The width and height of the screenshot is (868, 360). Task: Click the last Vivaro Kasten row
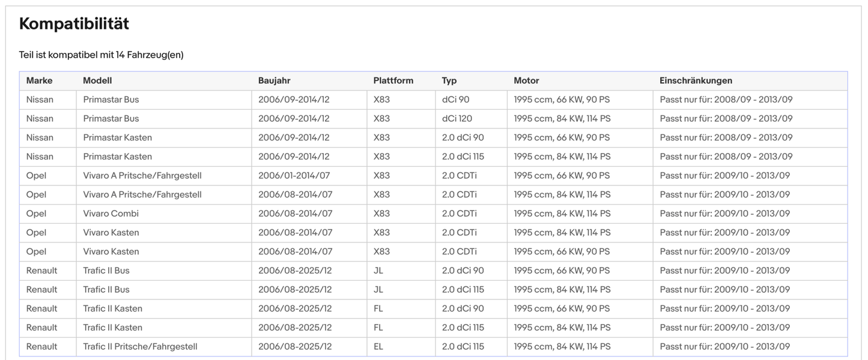(x=240, y=251)
